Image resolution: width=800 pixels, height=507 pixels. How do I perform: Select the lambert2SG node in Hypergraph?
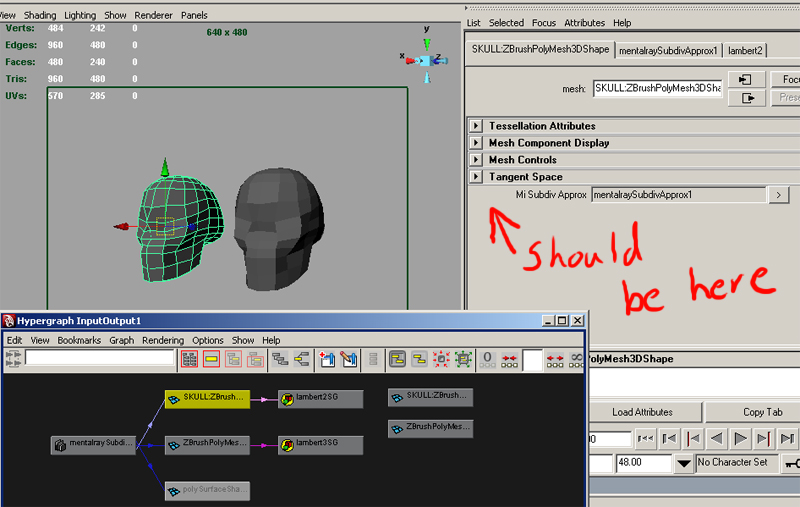point(314,398)
